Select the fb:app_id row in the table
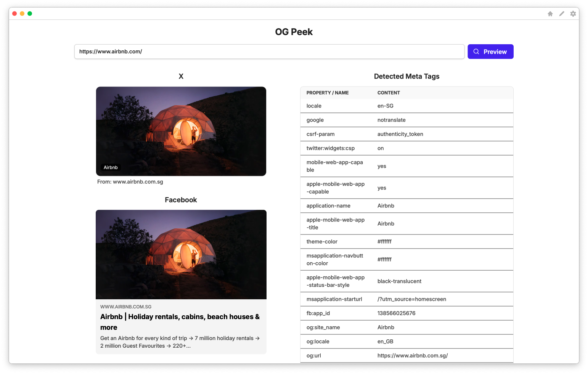 point(407,313)
